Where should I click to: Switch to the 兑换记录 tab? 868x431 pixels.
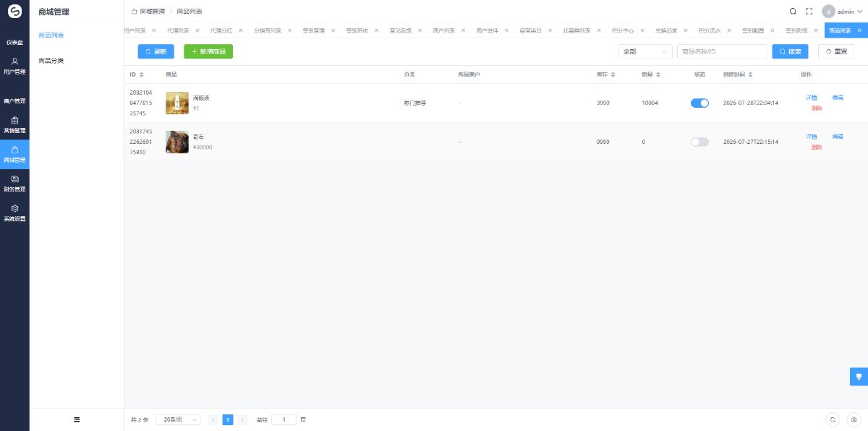(x=665, y=31)
